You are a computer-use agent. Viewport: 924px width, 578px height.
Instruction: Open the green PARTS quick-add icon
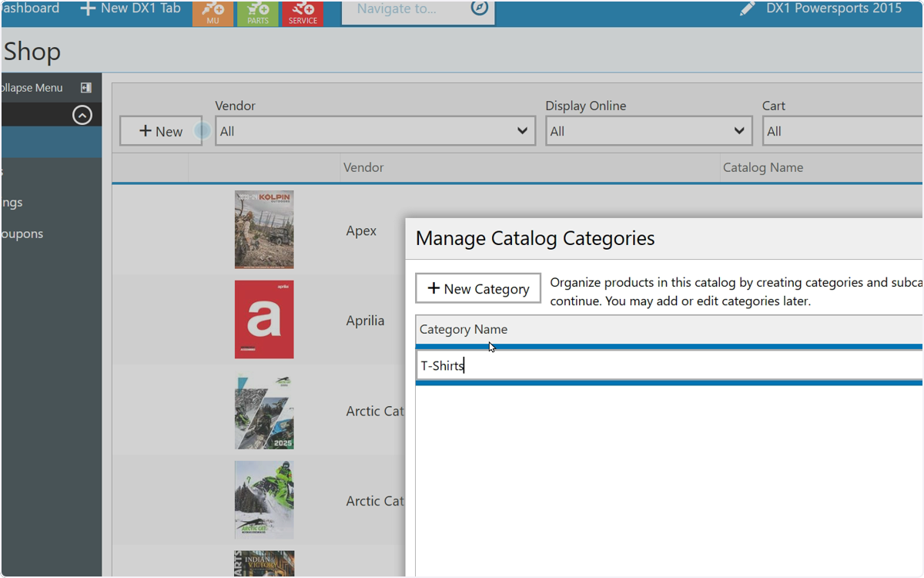tap(258, 13)
